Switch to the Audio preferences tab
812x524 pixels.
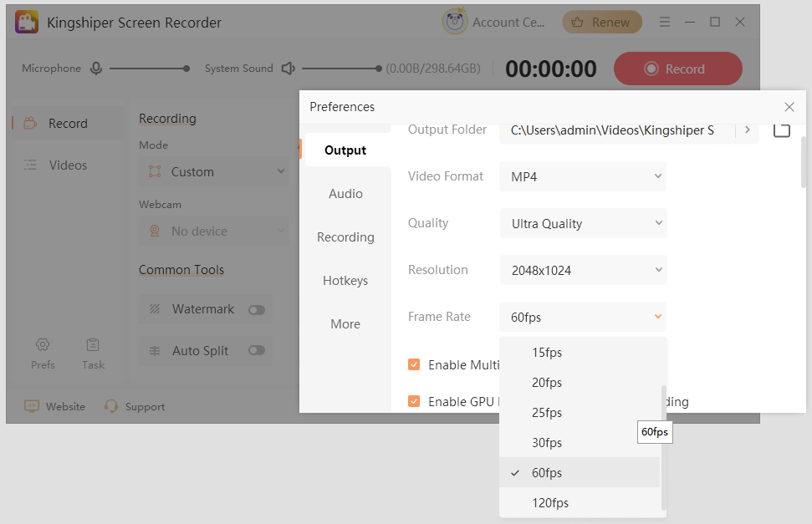coord(345,194)
